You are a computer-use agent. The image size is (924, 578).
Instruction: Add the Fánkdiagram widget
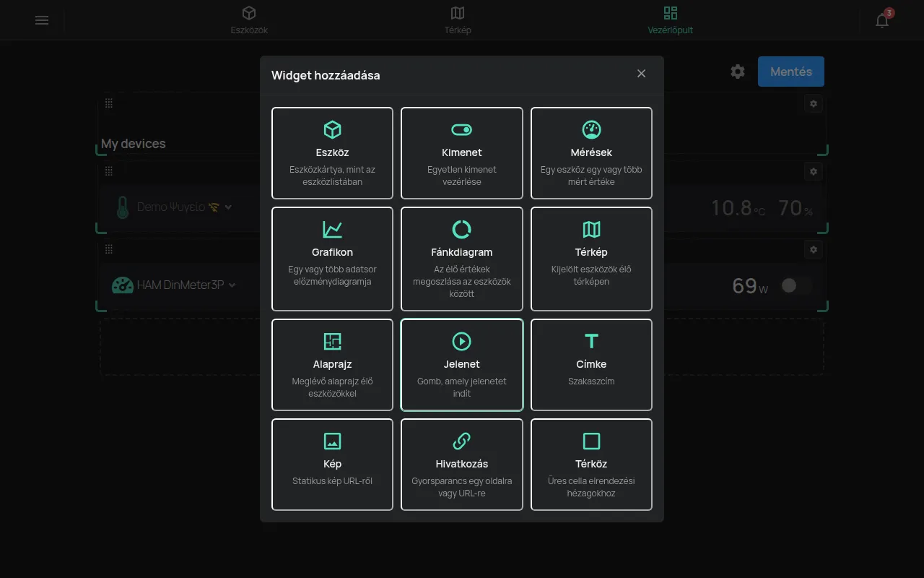[462, 259]
